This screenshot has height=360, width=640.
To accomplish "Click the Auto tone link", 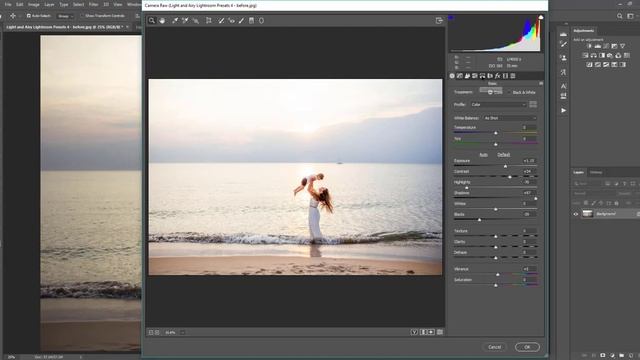I will pos(484,155).
